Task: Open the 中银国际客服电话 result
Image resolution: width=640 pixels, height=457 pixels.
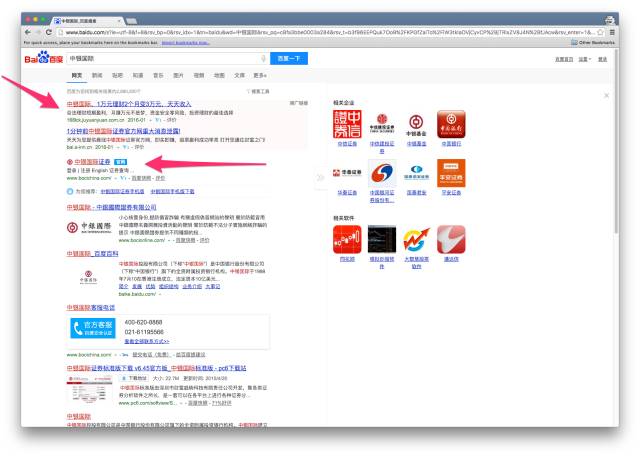Action: pos(91,307)
